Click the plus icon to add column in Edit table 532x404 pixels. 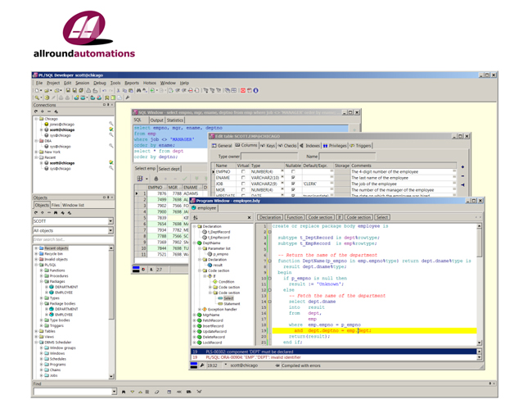462,167
